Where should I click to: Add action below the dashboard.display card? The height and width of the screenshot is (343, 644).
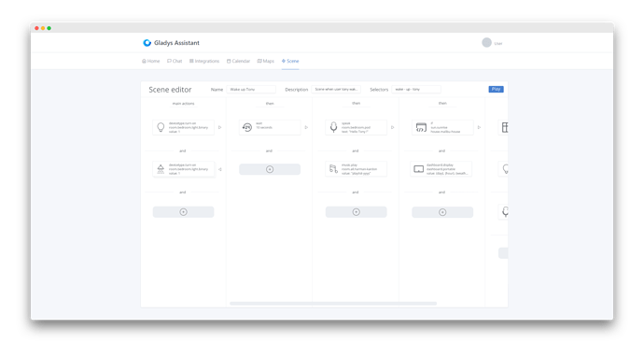[442, 212]
